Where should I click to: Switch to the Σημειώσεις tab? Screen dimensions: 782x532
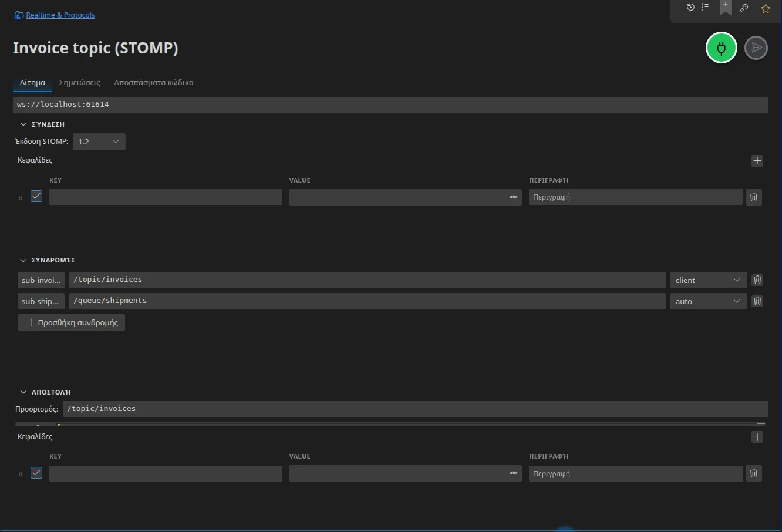point(80,83)
